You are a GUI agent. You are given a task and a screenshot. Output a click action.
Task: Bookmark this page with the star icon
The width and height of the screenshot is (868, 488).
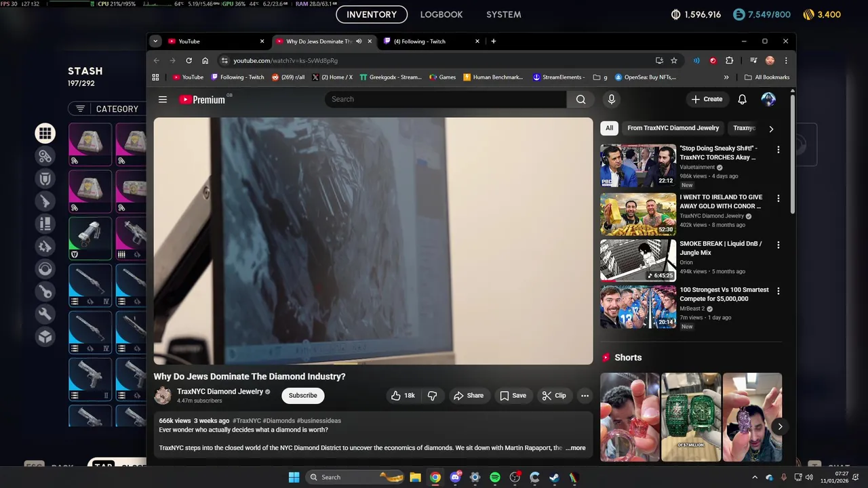click(x=674, y=60)
